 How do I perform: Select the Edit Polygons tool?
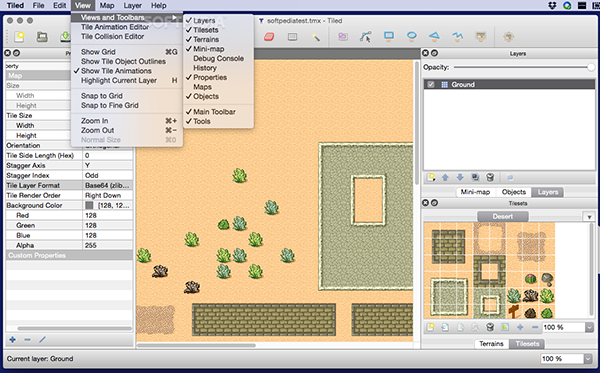(x=365, y=37)
